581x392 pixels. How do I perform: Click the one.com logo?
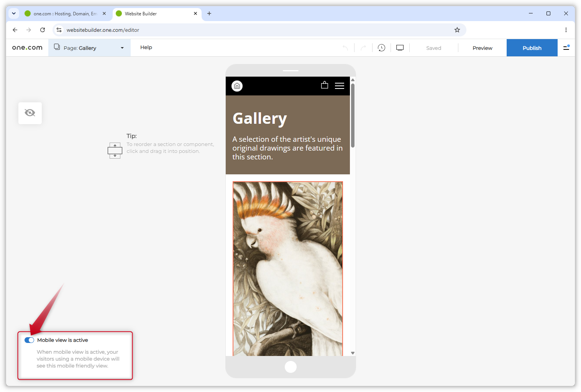point(27,48)
